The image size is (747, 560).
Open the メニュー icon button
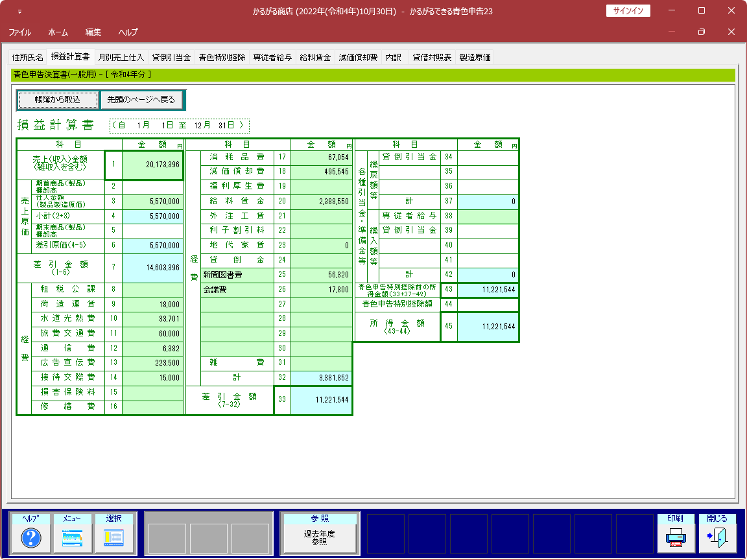[x=73, y=533]
